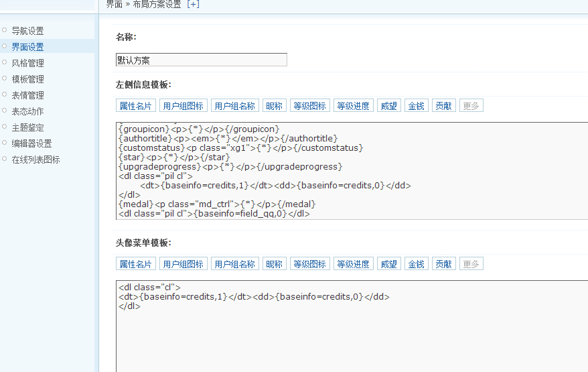This screenshot has width=588, height=372.
Task: Insert 贡献 tag in 左侧信息模板
Action: click(443, 106)
